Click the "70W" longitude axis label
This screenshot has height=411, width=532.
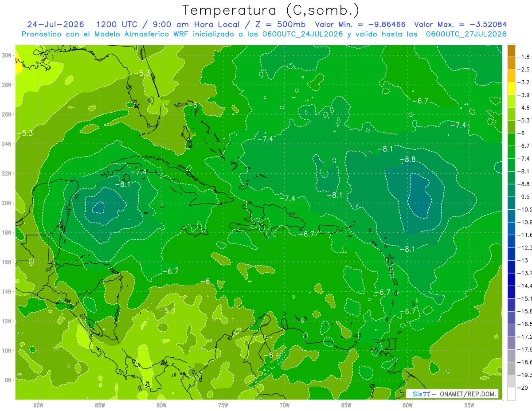tap(285, 405)
